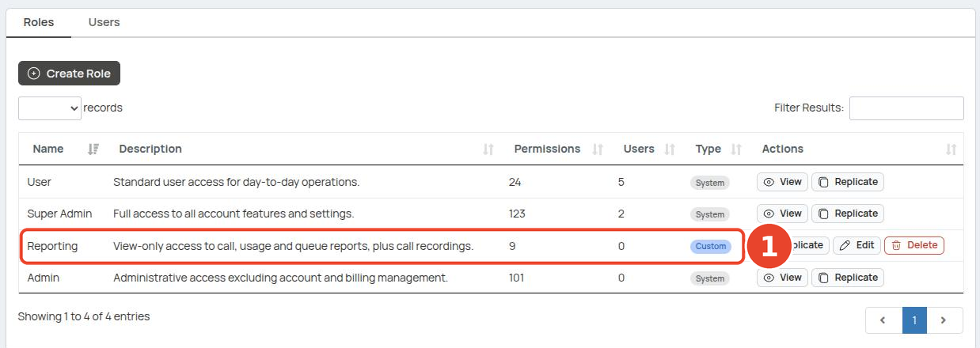Sort by Users column header
This screenshot has width=980, height=348.
tap(649, 149)
